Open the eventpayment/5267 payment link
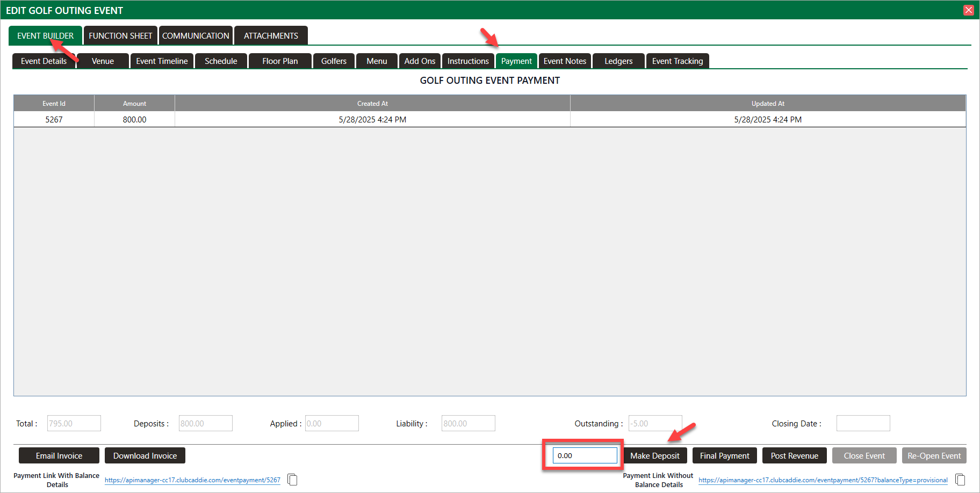This screenshot has height=493, width=980. [192, 480]
